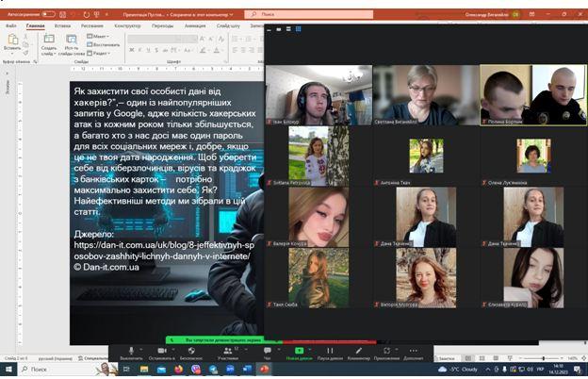This screenshot has height=379, width=588.
Task: Click the Copy icon in clipboard group
Action: (x=25, y=44)
